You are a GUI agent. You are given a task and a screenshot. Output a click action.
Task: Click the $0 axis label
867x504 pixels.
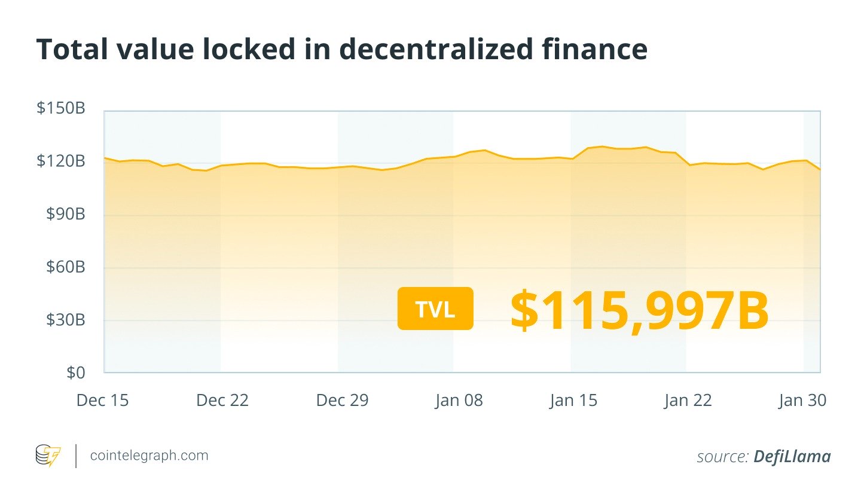(75, 373)
